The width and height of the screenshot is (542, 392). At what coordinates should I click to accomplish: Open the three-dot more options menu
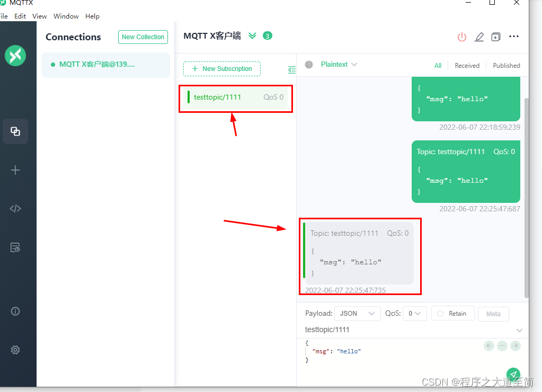[x=514, y=37]
